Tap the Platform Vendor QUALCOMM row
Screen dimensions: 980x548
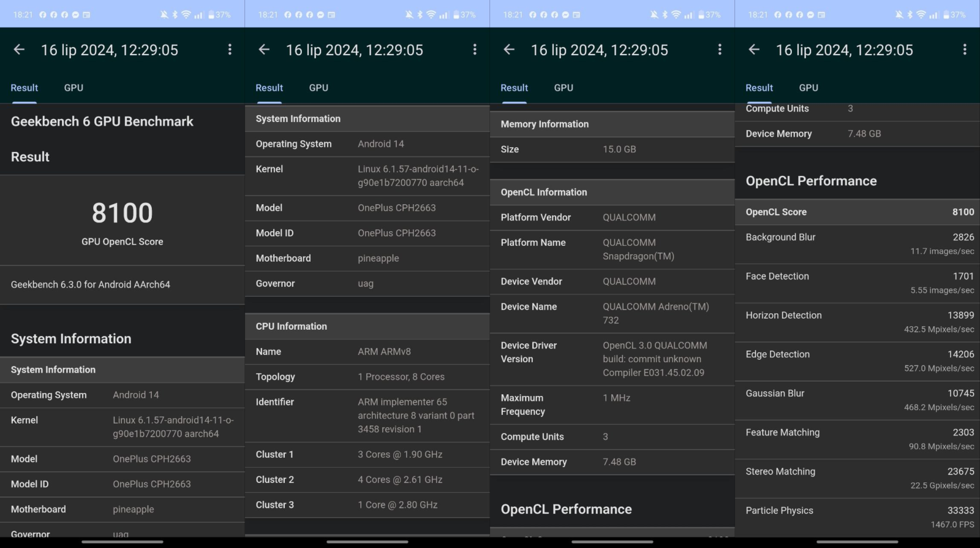[x=612, y=218]
